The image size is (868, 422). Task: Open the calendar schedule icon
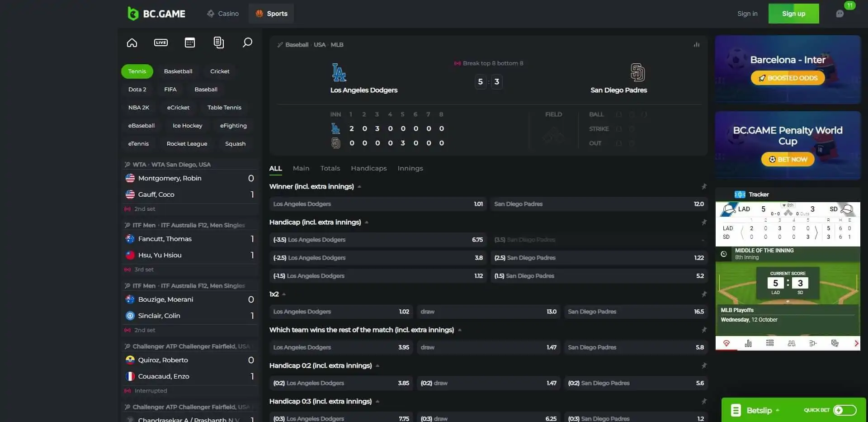coord(190,43)
